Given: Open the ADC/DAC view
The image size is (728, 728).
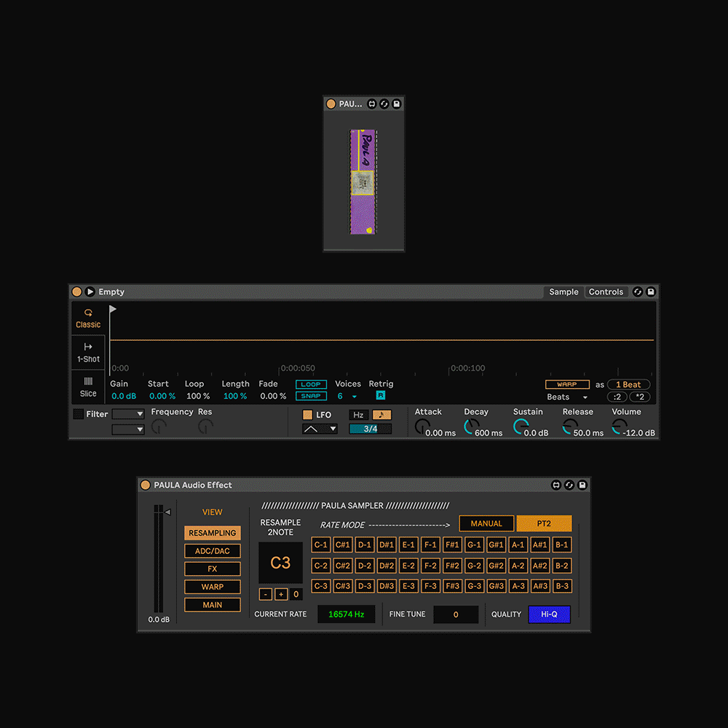Looking at the screenshot, I should point(212,551).
